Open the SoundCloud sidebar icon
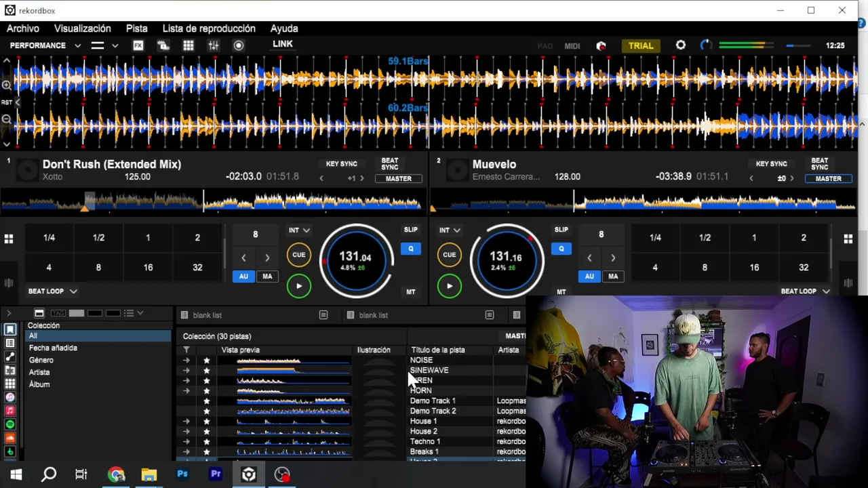 10,438
